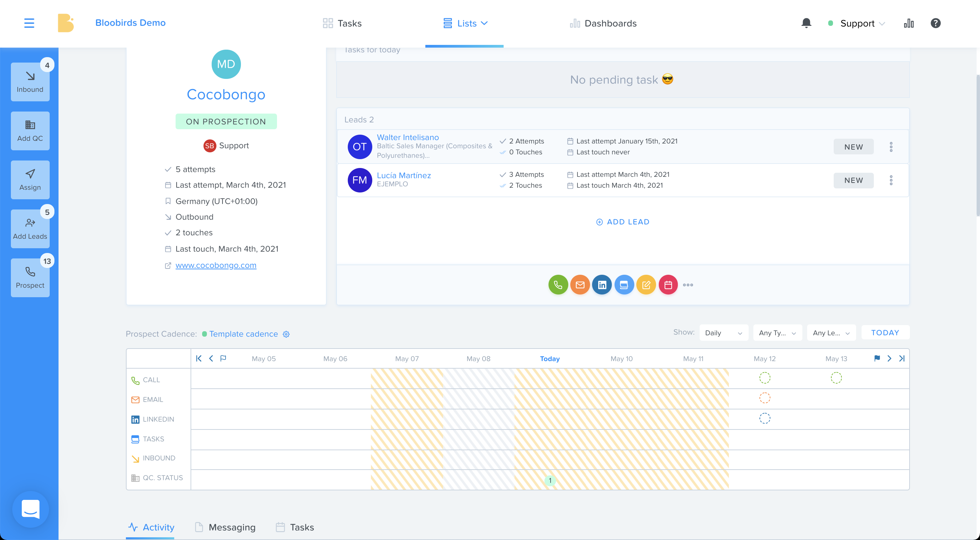980x540 pixels.
Task: Click the 'Today' column header
Action: (x=550, y=359)
